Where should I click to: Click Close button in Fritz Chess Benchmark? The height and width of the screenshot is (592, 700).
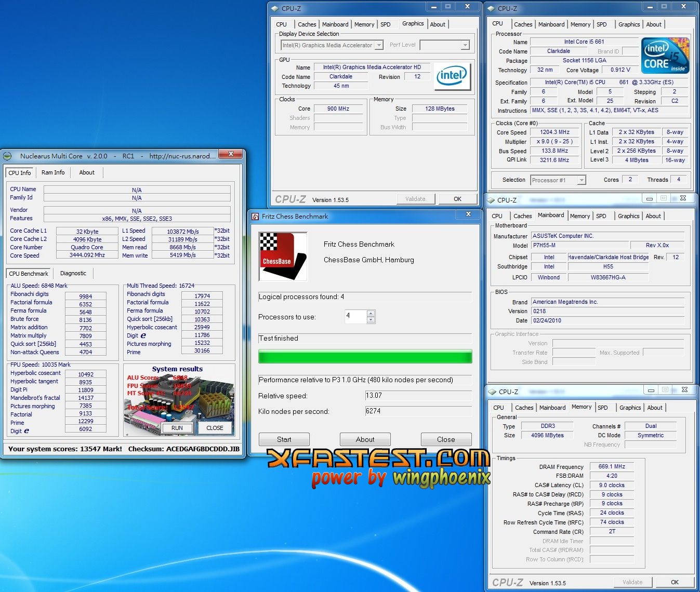click(x=446, y=439)
